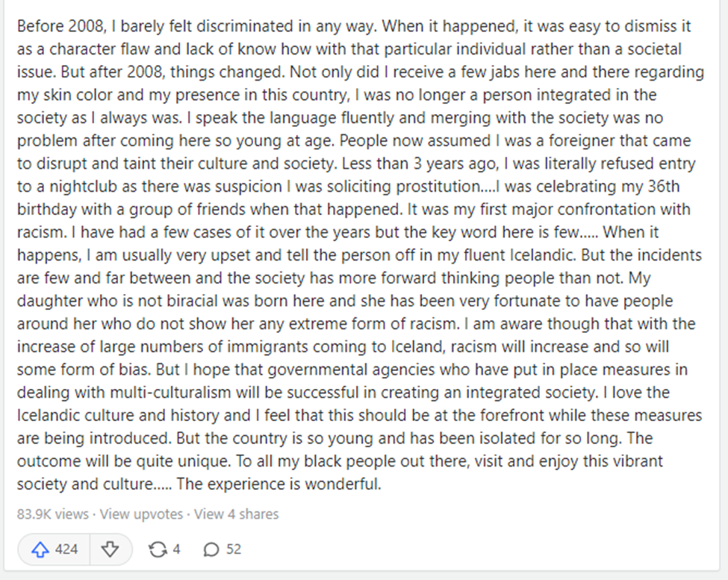Click the share count number 4
Screen dimensions: 728x580
pyautogui.click(x=176, y=549)
